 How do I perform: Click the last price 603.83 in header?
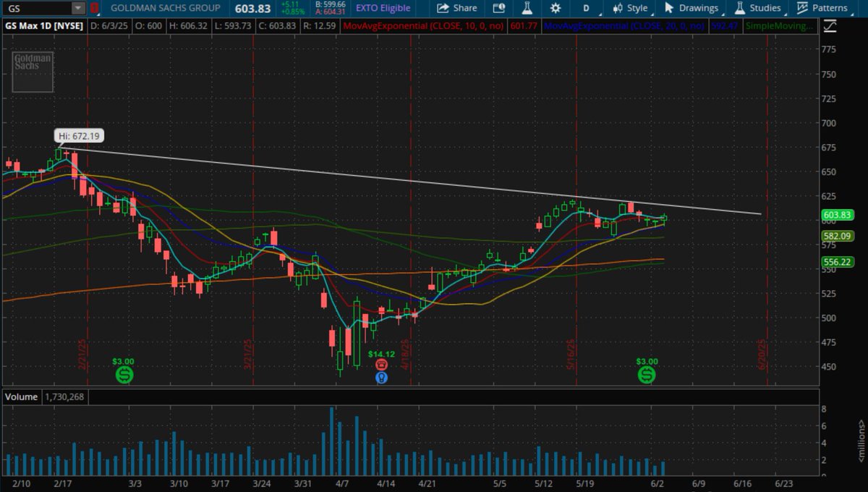pos(253,8)
